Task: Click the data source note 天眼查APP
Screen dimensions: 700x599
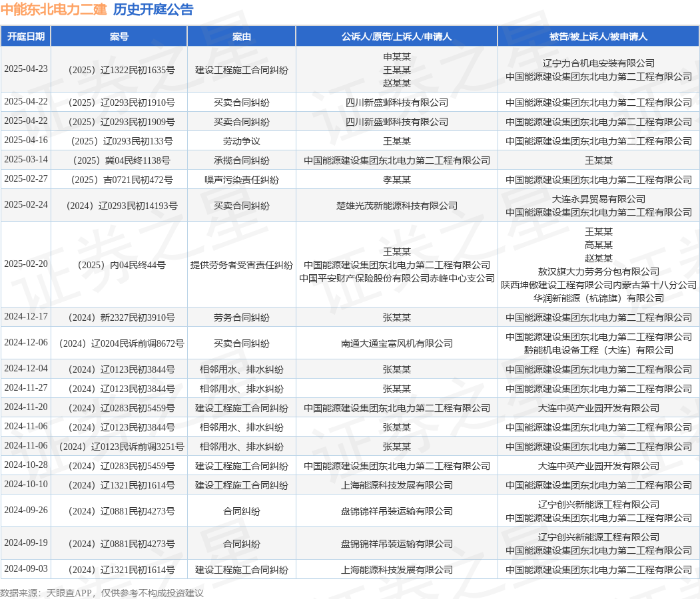Action: [x=69, y=593]
